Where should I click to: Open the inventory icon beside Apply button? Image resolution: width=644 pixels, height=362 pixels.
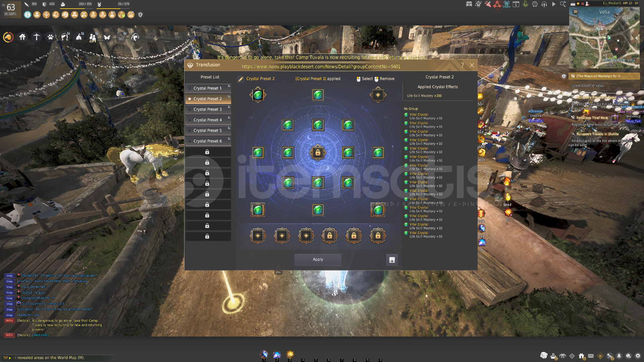coord(392,260)
